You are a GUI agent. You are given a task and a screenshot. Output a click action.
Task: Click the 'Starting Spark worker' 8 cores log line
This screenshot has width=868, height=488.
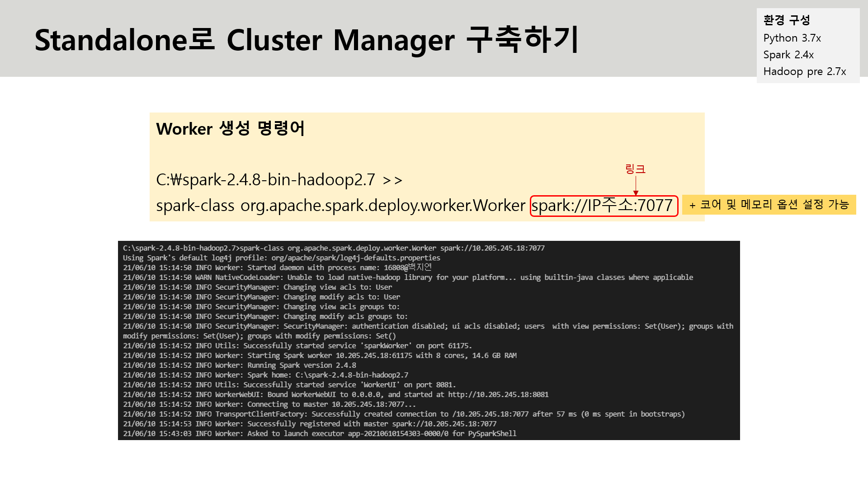tap(320, 356)
